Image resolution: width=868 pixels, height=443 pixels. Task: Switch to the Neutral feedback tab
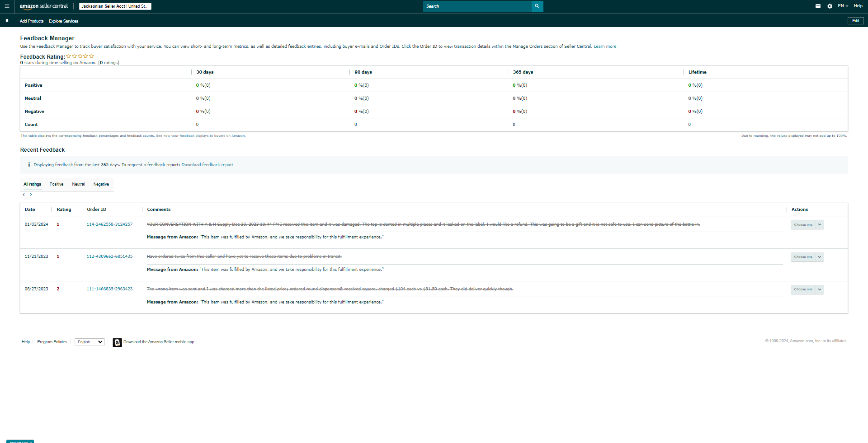(78, 184)
